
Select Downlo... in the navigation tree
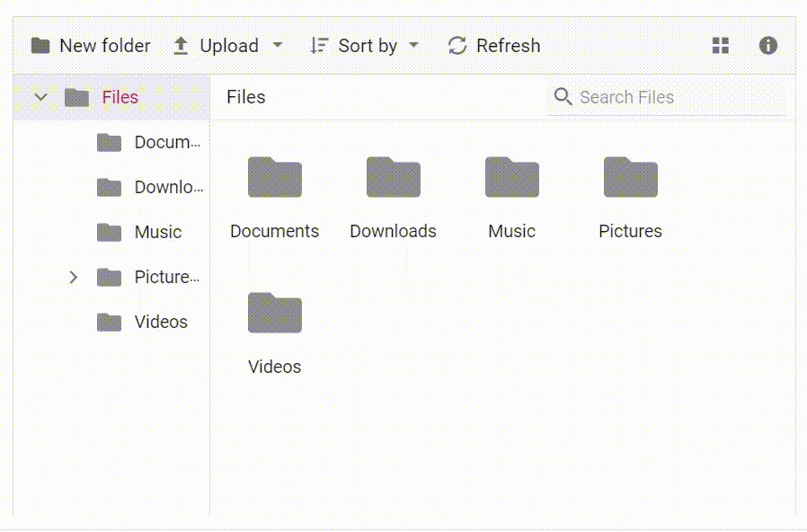tap(169, 187)
